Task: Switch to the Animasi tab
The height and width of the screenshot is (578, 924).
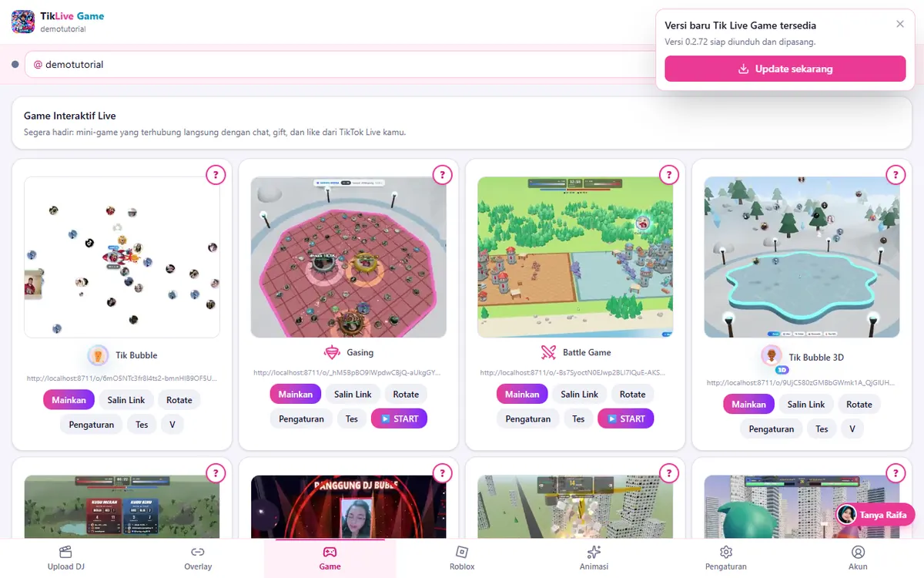Action: tap(594, 558)
